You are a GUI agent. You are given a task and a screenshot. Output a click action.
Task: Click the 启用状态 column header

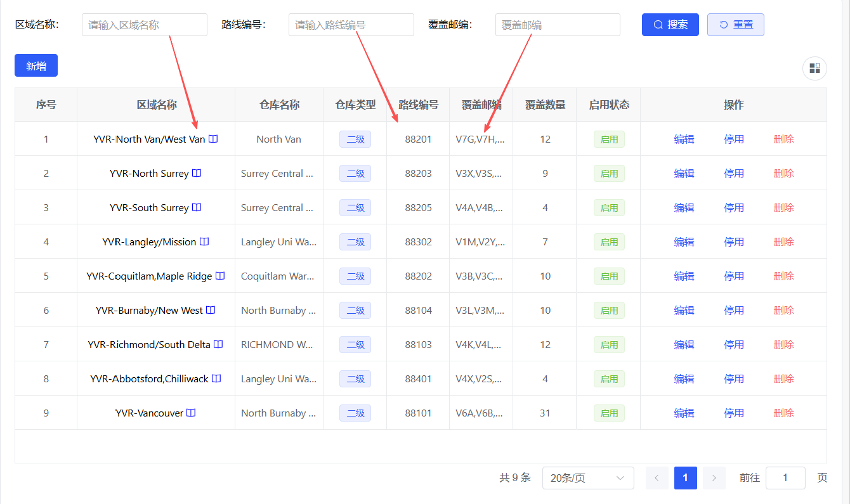pyautogui.click(x=609, y=105)
